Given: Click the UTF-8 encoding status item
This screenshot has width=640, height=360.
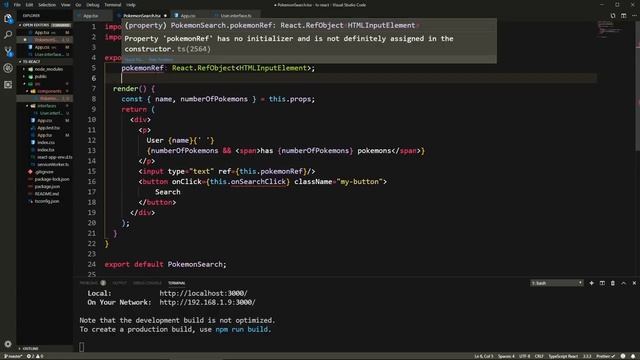Looking at the screenshot, I should 524,356.
